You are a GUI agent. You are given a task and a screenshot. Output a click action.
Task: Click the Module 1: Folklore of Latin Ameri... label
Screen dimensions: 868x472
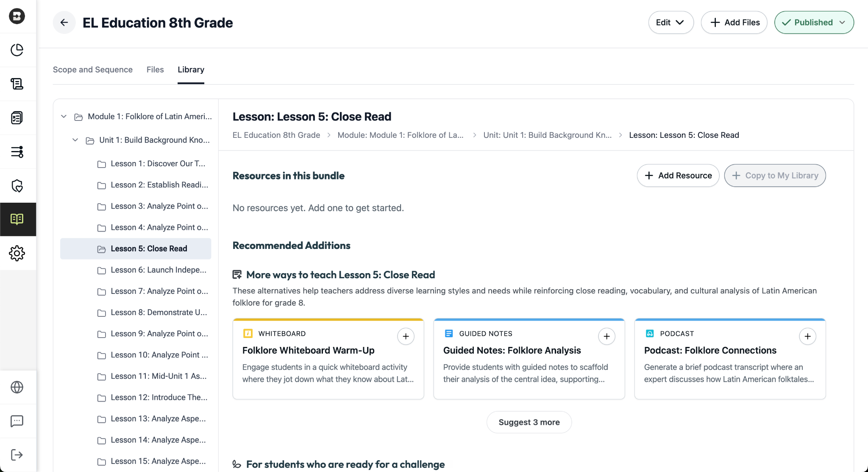click(150, 117)
